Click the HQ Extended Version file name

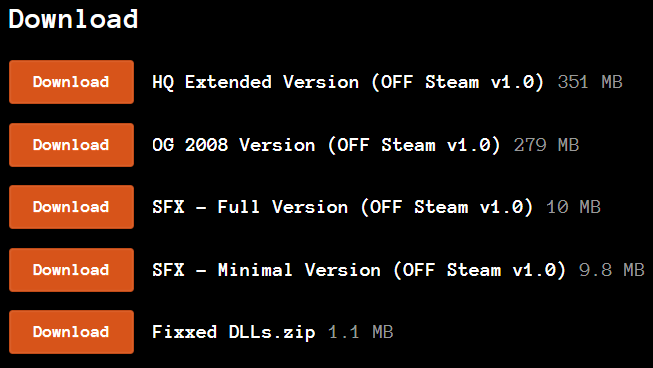(x=348, y=82)
